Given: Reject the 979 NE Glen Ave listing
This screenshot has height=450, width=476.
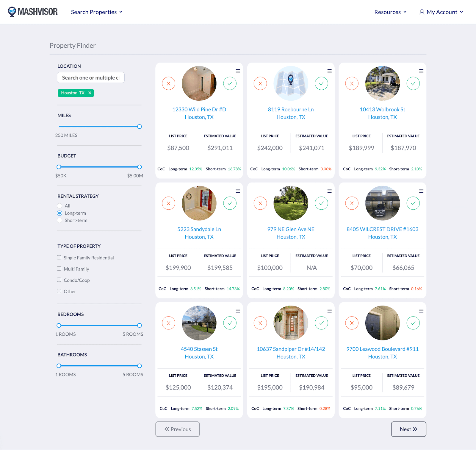Looking at the screenshot, I should (260, 203).
